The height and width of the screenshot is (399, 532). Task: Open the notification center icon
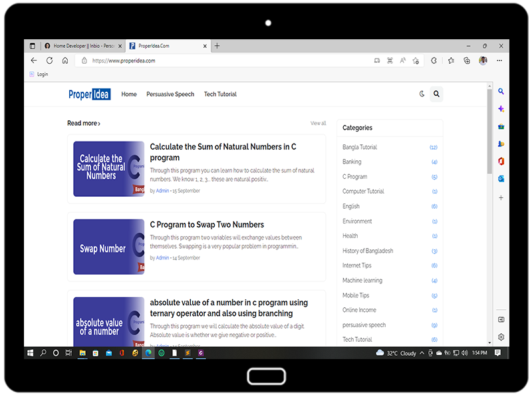497,353
